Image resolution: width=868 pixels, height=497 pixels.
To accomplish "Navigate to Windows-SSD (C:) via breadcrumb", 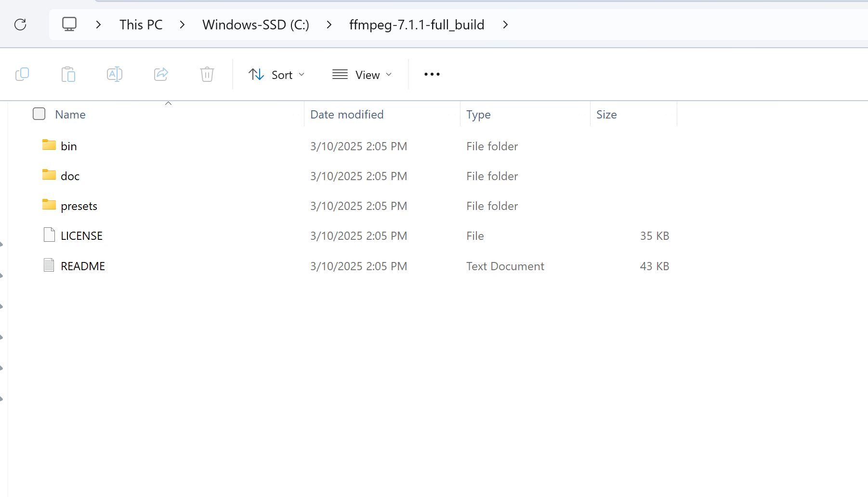I will 255,24.
